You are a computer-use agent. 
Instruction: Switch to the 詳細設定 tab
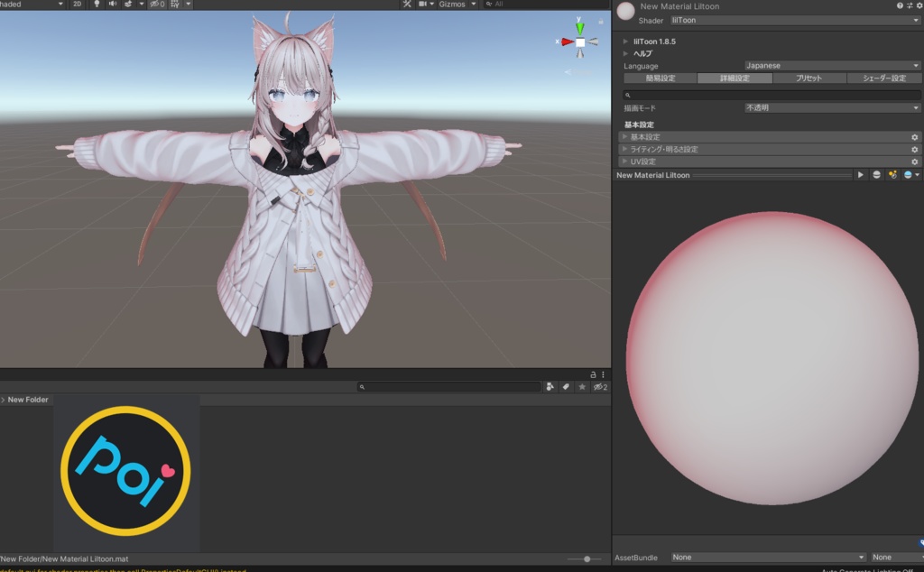(735, 78)
